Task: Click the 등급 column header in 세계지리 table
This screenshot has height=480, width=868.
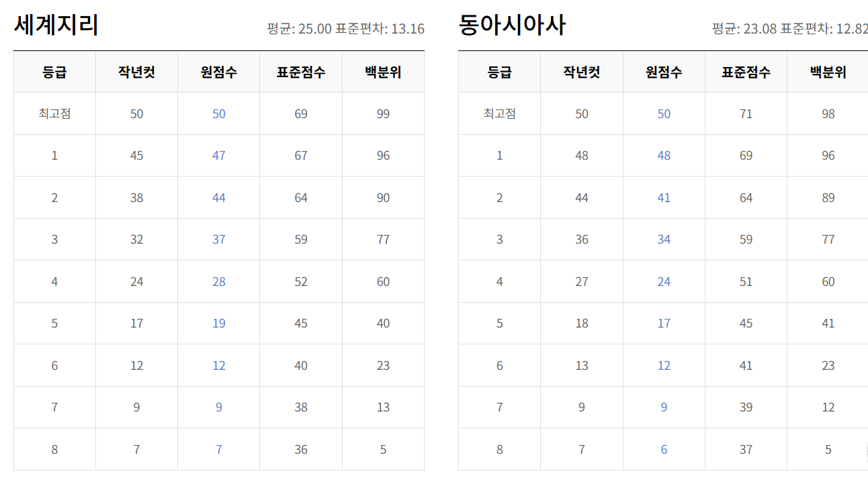Action: [x=54, y=72]
